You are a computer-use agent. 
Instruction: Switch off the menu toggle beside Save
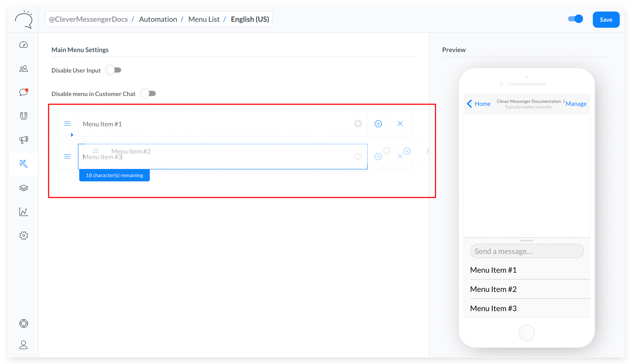(575, 19)
